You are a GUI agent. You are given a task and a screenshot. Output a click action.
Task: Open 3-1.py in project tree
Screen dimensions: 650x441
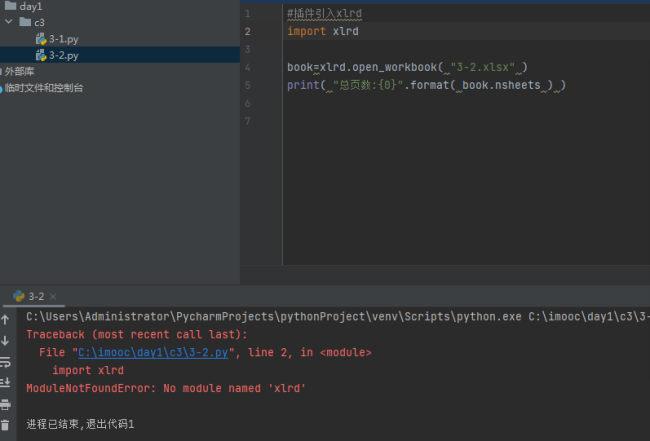[63, 39]
